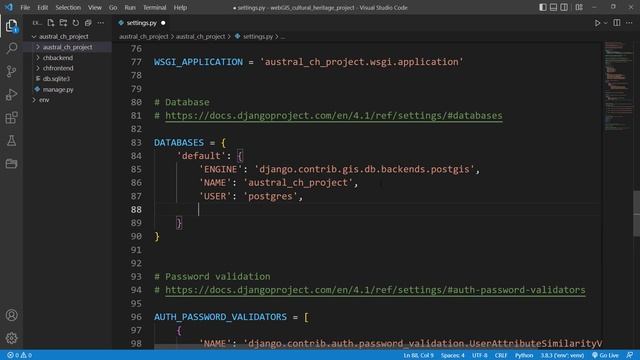Open the Go menu
This screenshot has width=640, height=360.
click(x=113, y=7)
